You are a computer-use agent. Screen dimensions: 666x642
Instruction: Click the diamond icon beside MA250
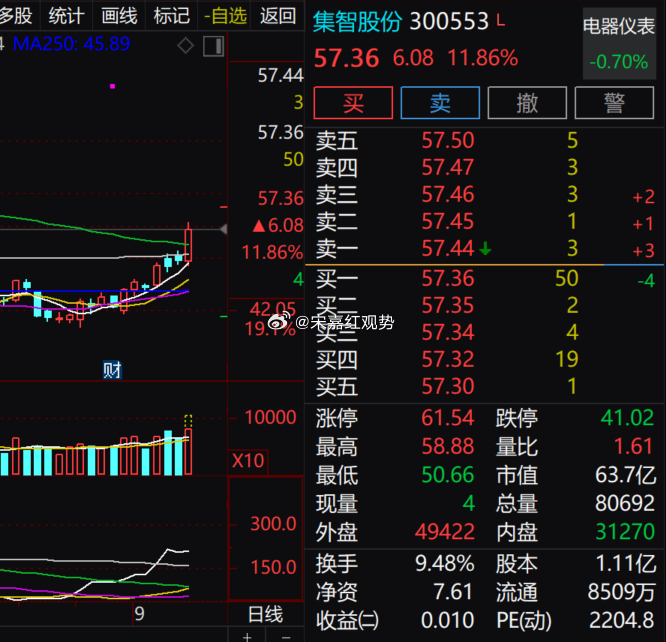(x=186, y=45)
